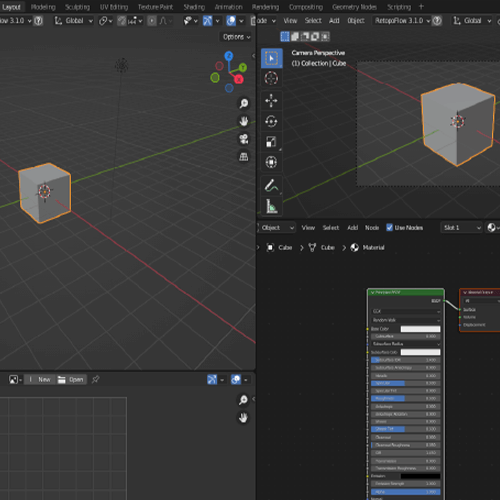Toggle overlays in left viewport header

(231, 21)
